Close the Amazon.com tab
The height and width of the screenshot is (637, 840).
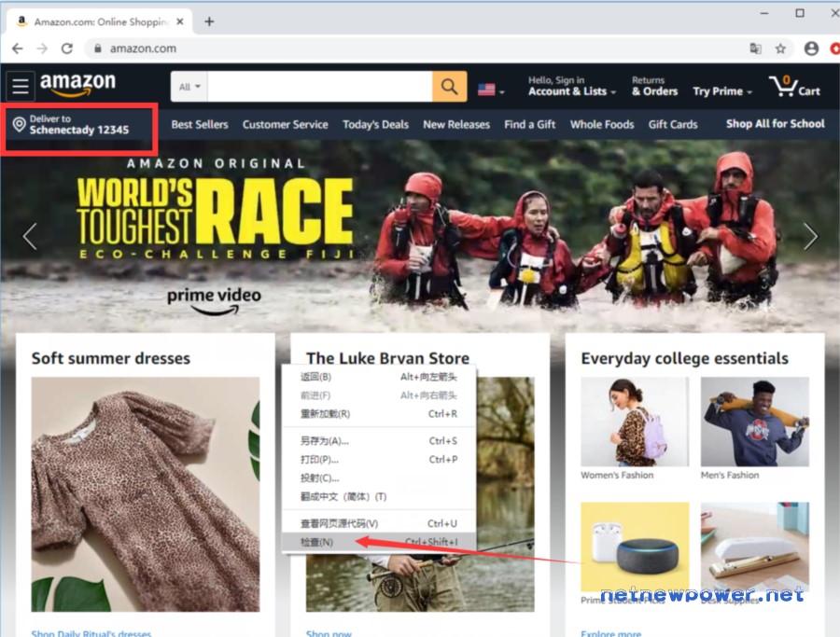pos(180,21)
